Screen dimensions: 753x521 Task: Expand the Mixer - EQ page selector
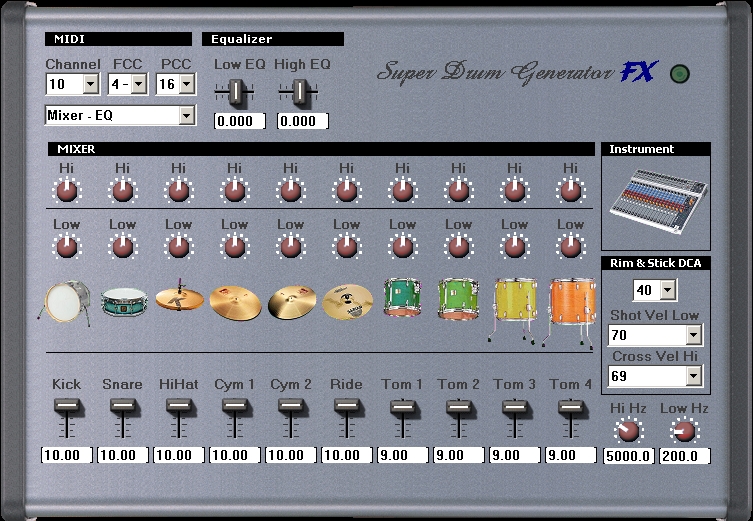pos(186,115)
